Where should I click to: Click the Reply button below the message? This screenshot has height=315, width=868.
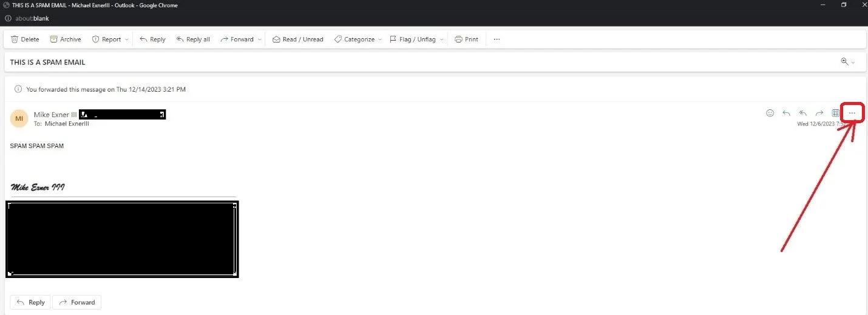coord(30,302)
